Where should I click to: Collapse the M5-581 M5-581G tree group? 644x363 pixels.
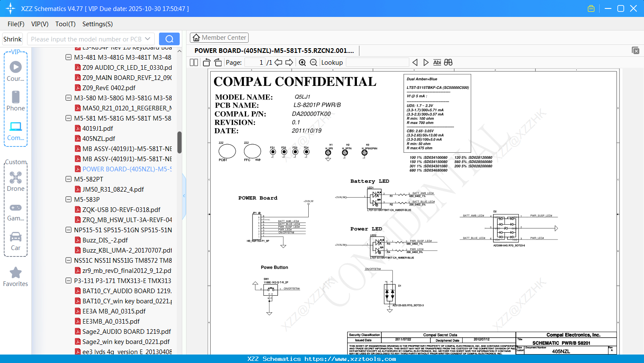69,118
